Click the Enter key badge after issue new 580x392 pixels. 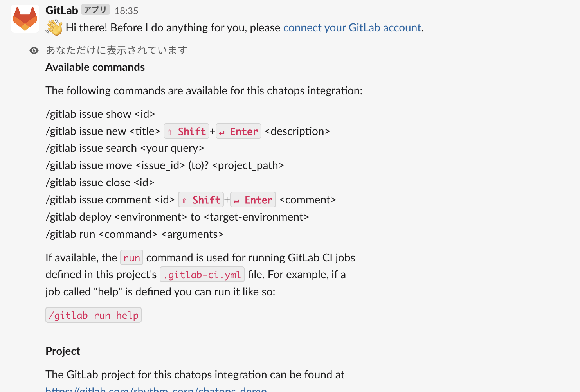pyautogui.click(x=238, y=131)
